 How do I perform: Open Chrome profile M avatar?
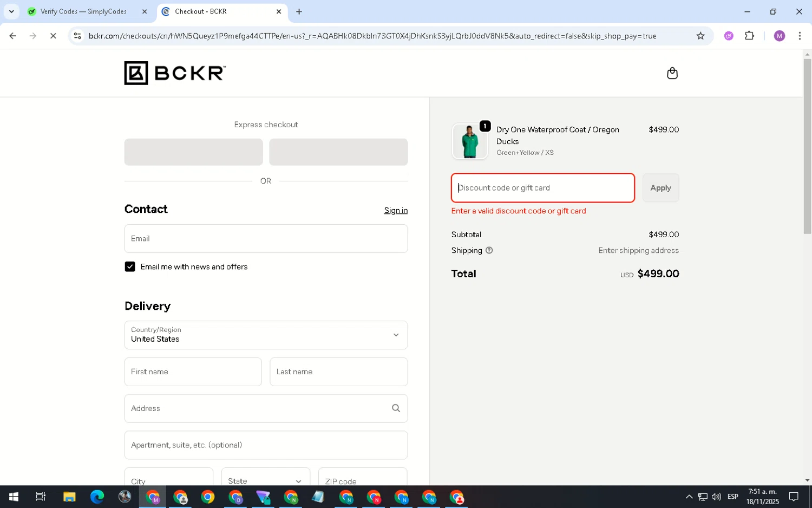[780, 36]
